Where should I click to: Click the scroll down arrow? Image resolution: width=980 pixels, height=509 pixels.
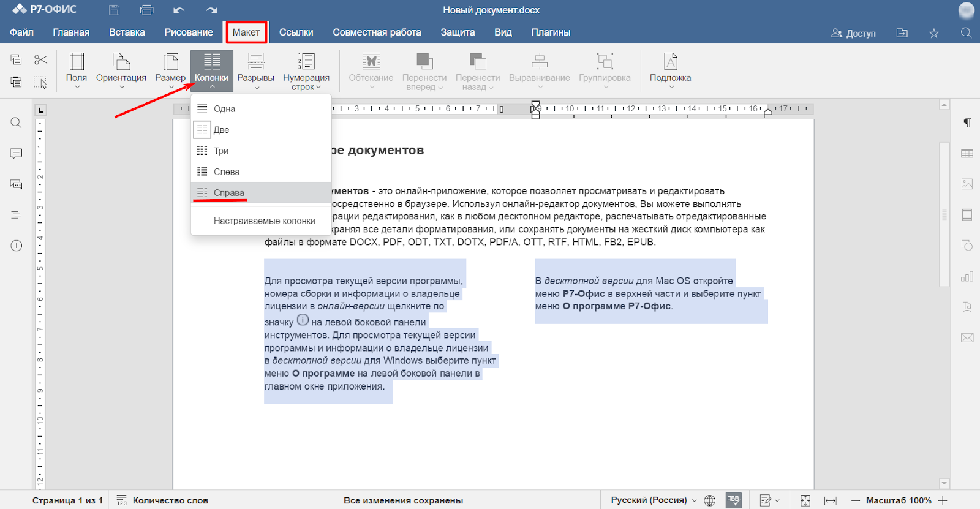click(944, 484)
